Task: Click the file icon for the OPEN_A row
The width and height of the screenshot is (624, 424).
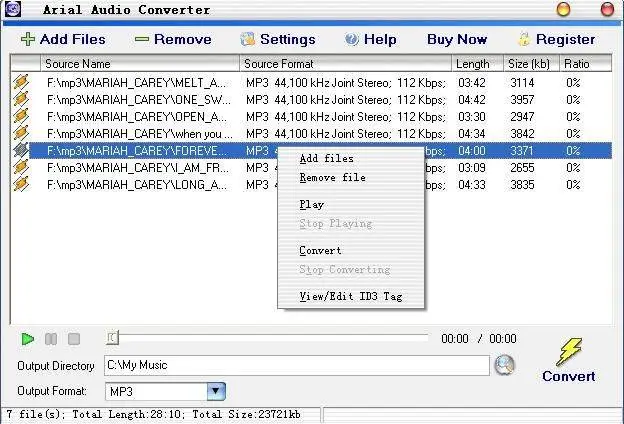Action: coord(21,116)
